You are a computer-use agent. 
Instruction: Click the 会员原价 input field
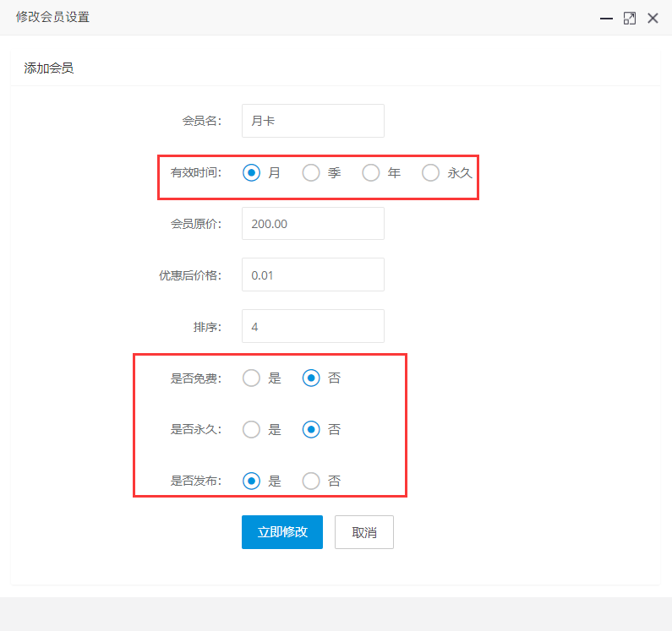pyautogui.click(x=313, y=224)
